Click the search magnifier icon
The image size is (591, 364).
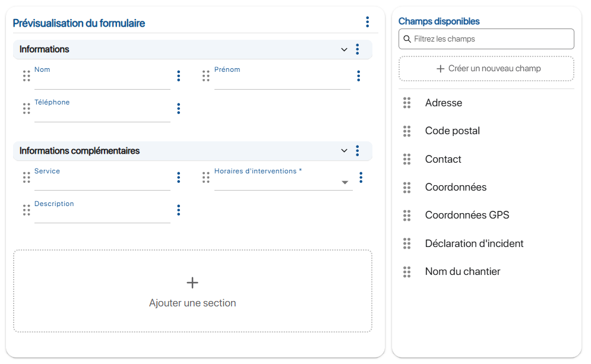pos(407,39)
